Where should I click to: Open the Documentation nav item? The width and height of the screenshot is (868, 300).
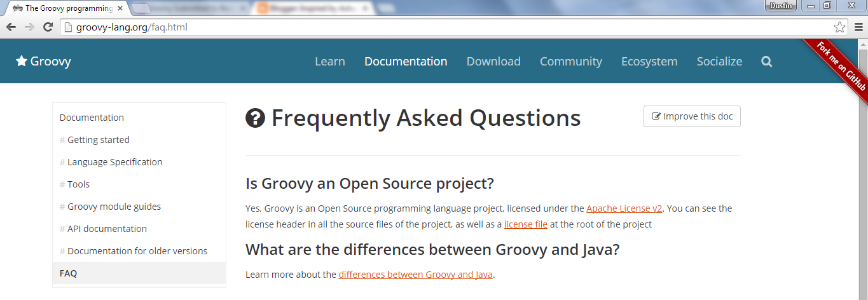click(406, 62)
